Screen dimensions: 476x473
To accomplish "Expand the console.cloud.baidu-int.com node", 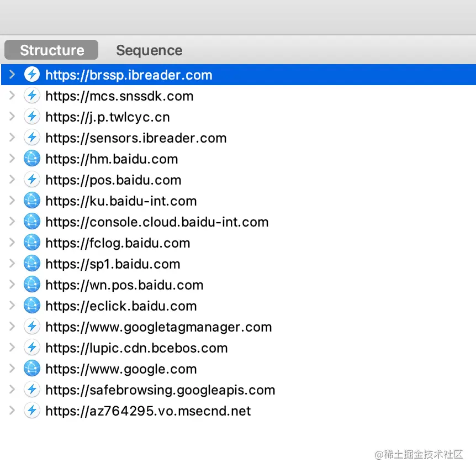I will click(x=12, y=222).
